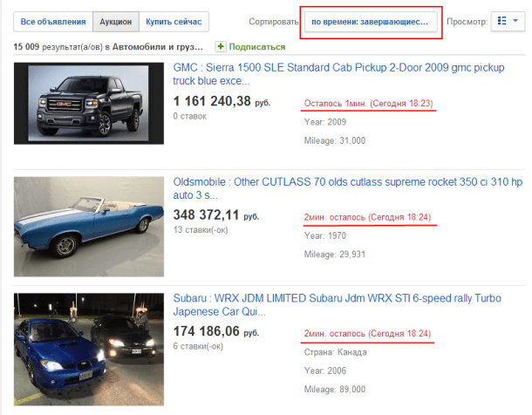The image size is (532, 415).
Task: Click the price 1 161 240,38 руб.
Action: point(222,101)
